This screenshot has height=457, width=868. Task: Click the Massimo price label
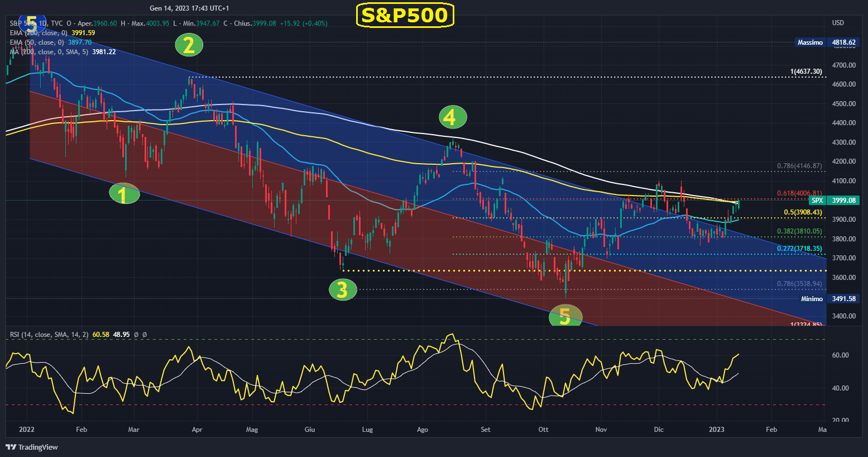(810, 42)
